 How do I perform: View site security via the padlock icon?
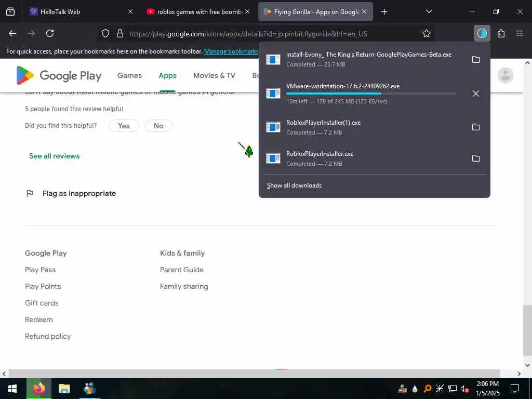point(120,33)
